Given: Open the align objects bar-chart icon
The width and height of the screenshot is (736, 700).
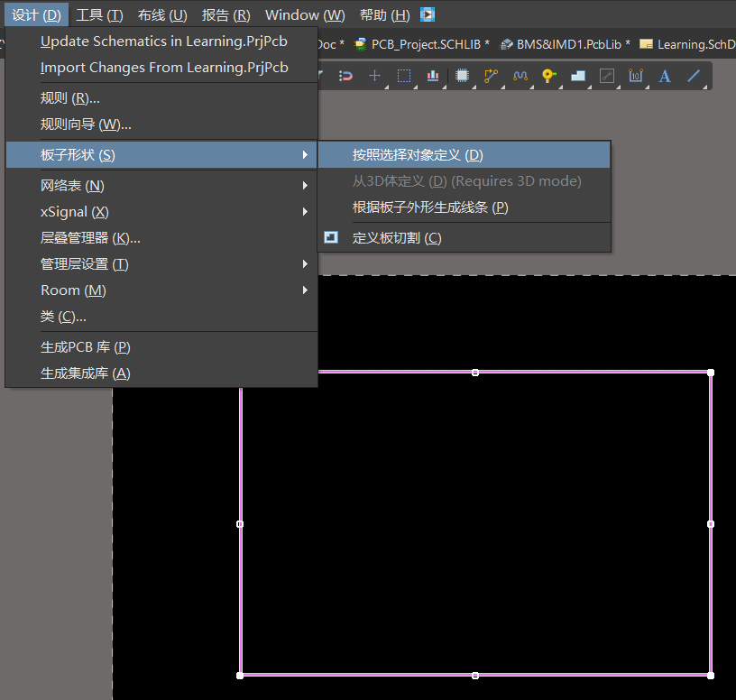Looking at the screenshot, I should pyautogui.click(x=433, y=77).
